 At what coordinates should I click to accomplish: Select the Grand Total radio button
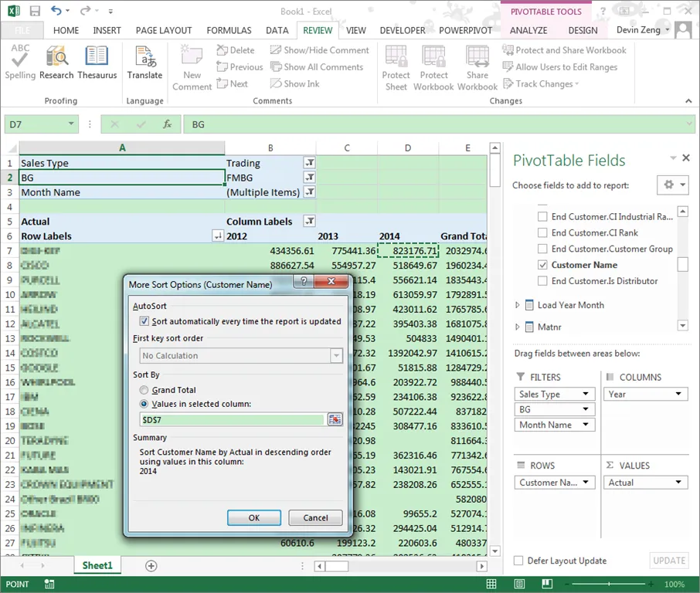coord(144,390)
